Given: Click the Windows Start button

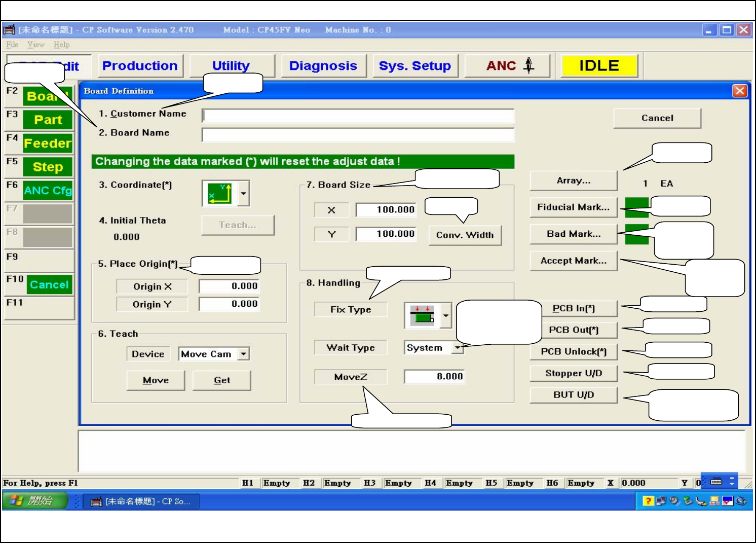Looking at the screenshot, I should (34, 501).
